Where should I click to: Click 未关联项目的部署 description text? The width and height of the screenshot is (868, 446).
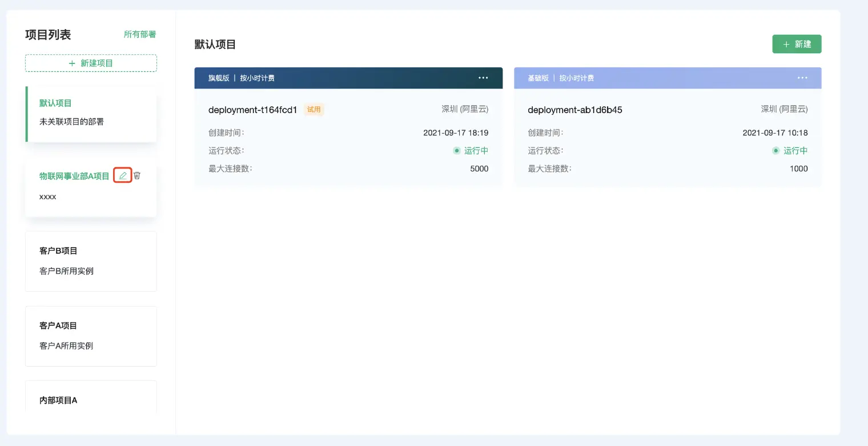tap(71, 122)
